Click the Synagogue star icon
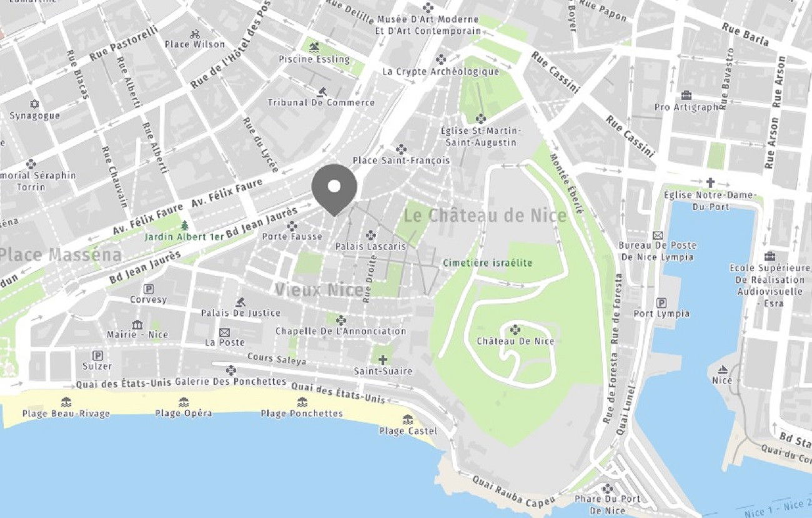Screen dimensions: 812x518 [x=34, y=104]
